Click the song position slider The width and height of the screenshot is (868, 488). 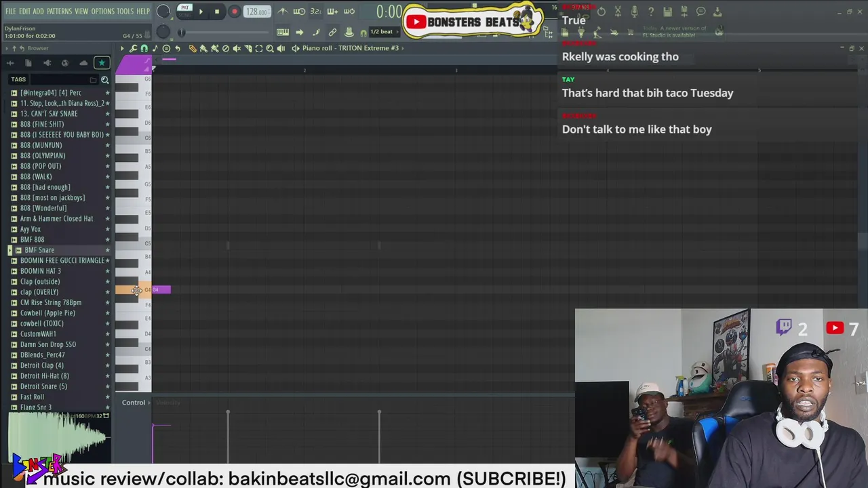[224, 33]
